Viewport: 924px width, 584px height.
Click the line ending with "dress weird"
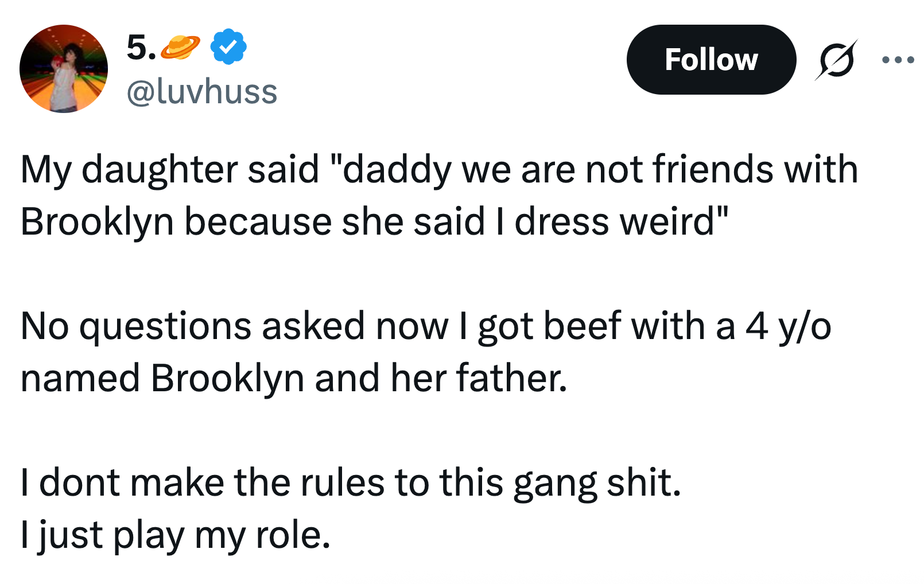374,222
